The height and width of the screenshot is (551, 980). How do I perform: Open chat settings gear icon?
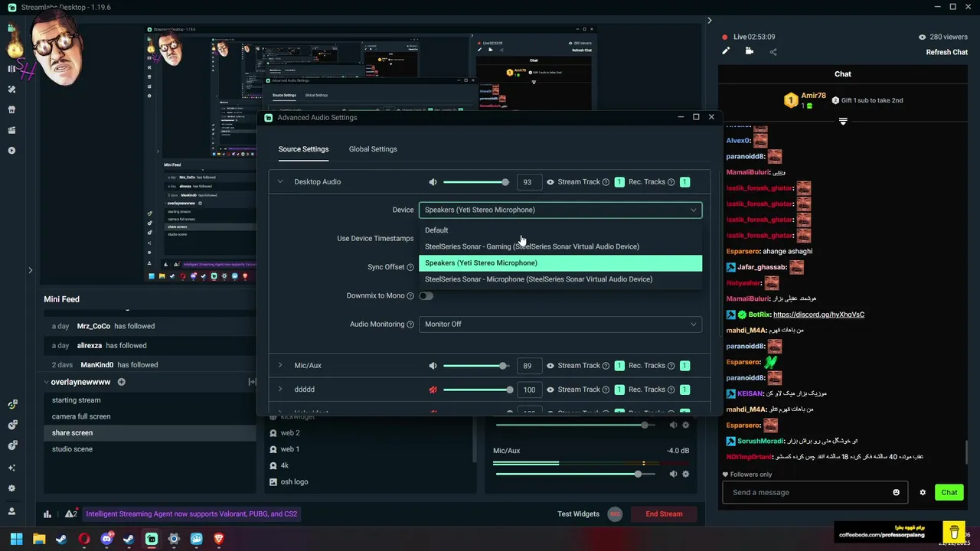923,492
